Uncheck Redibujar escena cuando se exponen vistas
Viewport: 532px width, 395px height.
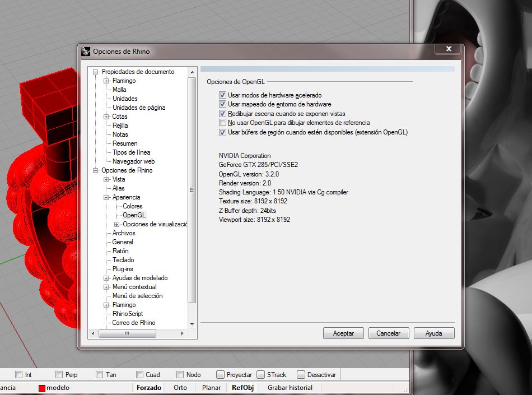coord(222,113)
